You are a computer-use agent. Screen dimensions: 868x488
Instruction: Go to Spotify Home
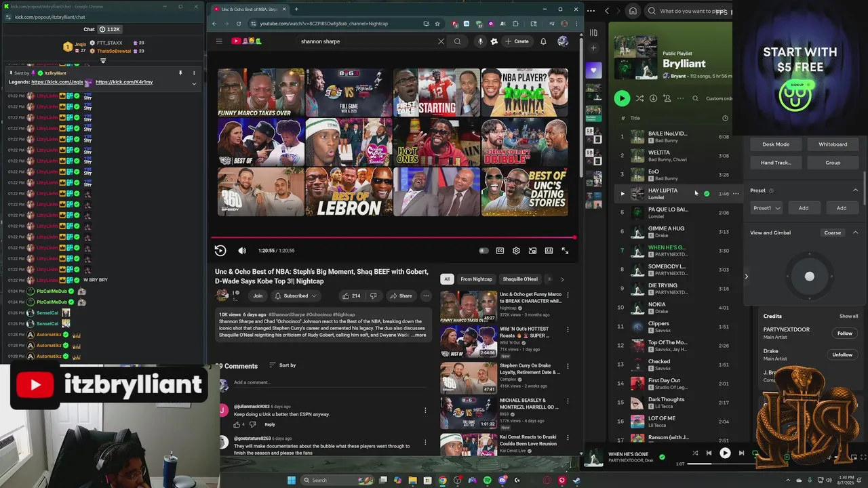(633, 11)
